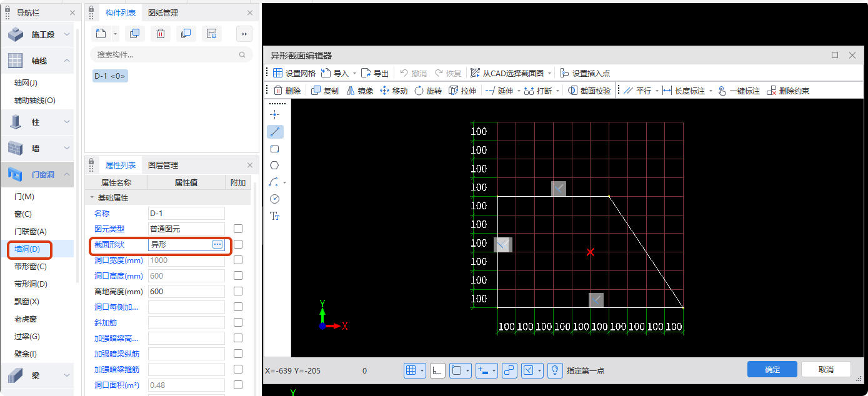This screenshot has height=396, width=868.
Task: Toggle the overlap display status bar icon
Action: click(x=509, y=370)
